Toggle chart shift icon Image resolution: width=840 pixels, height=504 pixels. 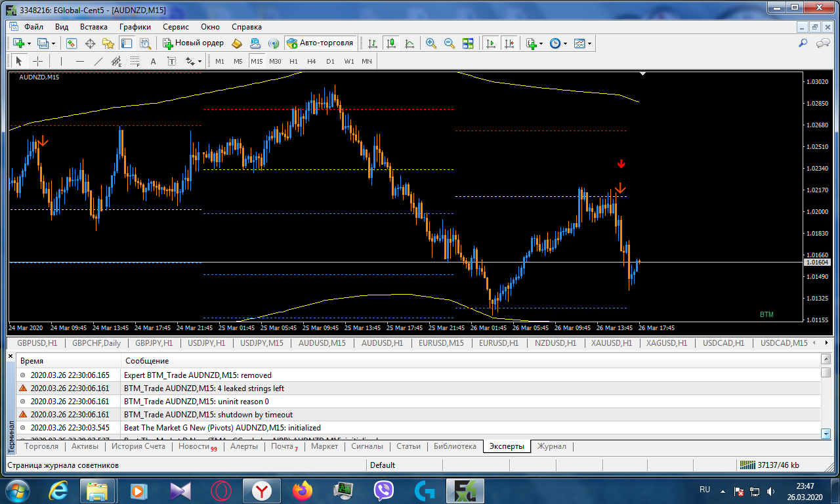[509, 43]
